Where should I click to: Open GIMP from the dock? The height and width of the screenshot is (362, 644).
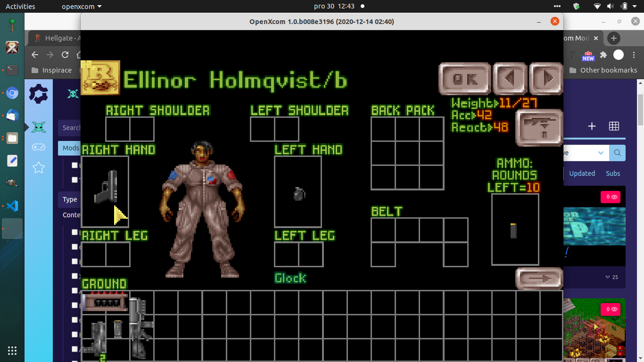click(x=12, y=183)
